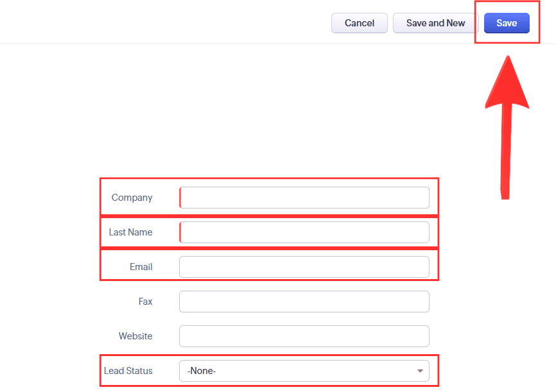The width and height of the screenshot is (556, 392).
Task: Select the -None- value in Lead Status
Action: [x=202, y=371]
